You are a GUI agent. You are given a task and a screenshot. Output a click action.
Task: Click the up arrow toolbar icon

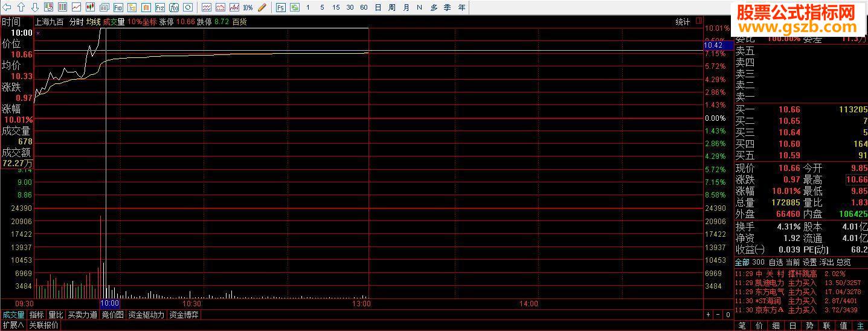(21, 7)
